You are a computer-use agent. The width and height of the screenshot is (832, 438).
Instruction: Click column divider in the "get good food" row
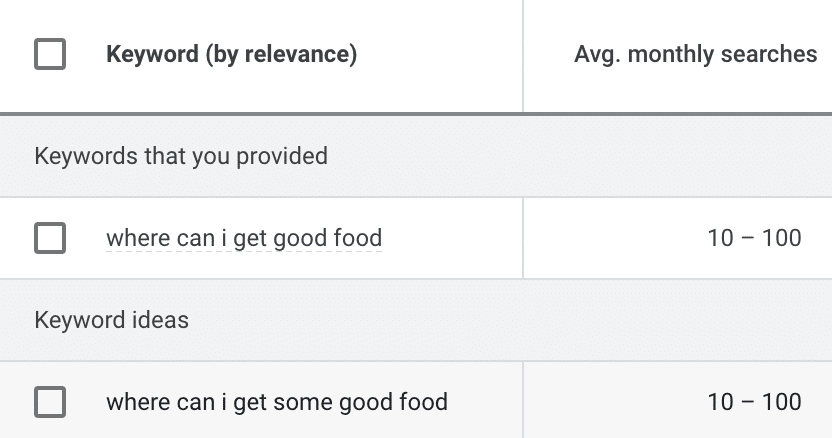523,238
